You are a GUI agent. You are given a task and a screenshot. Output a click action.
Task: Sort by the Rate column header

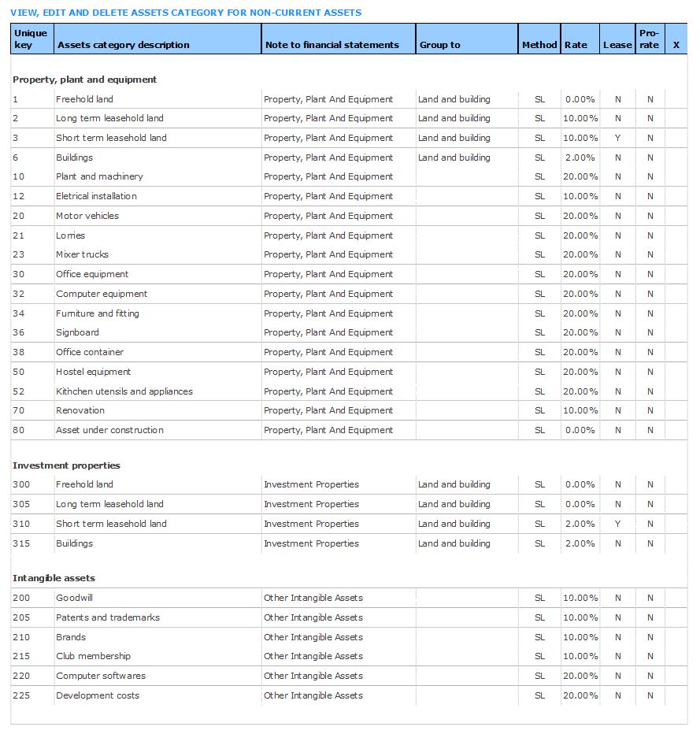pos(575,45)
